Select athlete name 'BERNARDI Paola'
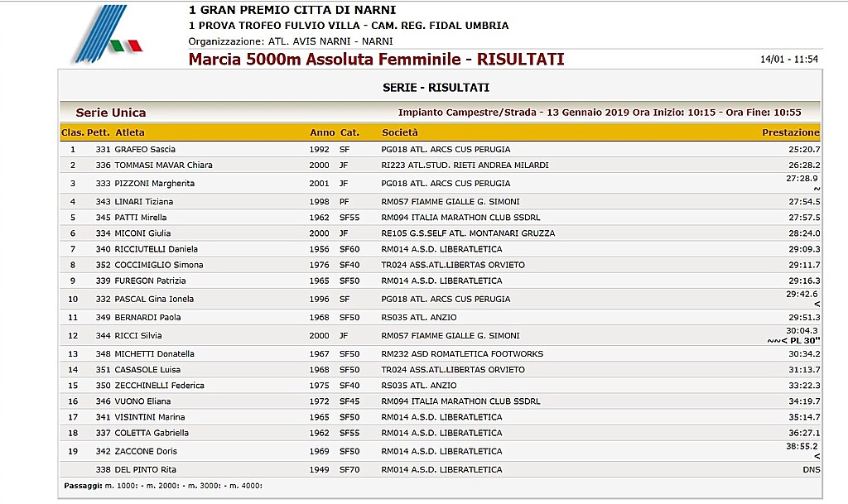Viewport: 848px width, 504px height. (147, 317)
